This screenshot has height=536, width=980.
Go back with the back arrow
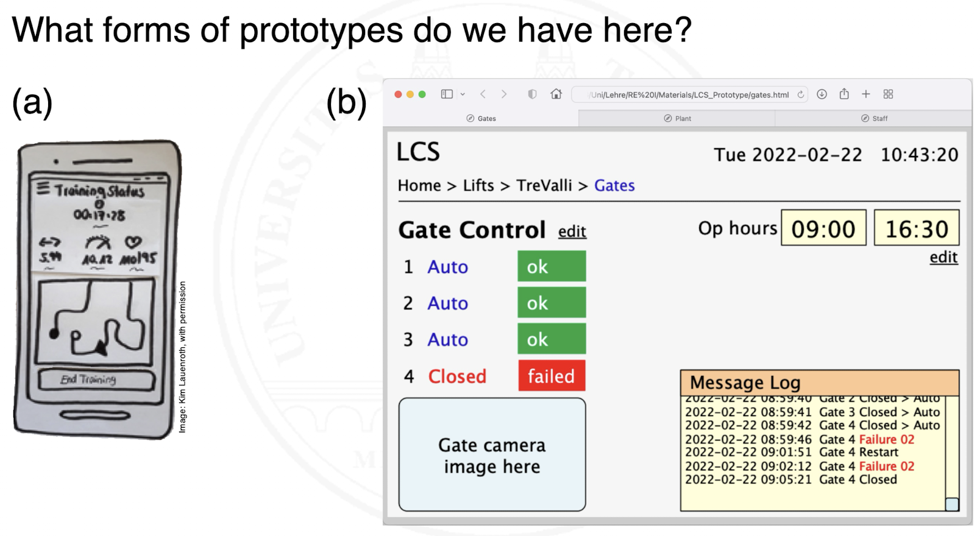[483, 94]
